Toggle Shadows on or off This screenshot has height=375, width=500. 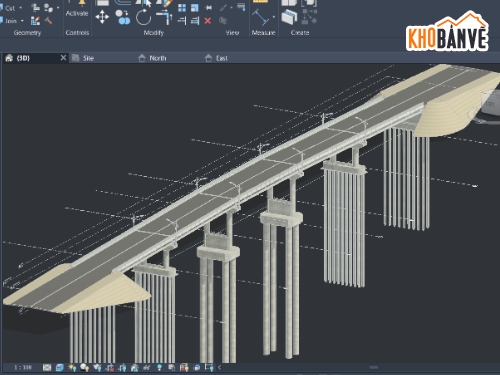(84, 367)
